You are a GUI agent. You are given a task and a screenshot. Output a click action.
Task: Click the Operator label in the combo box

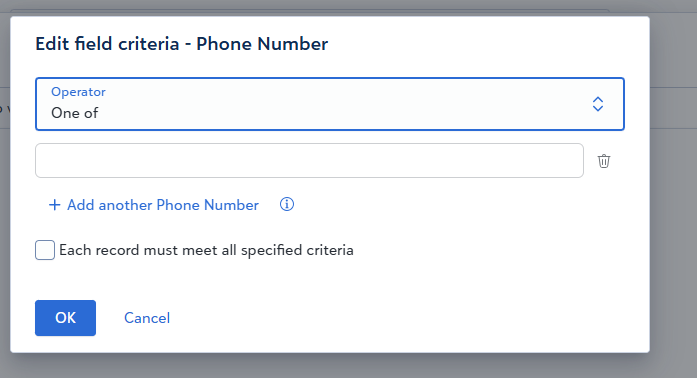point(78,92)
